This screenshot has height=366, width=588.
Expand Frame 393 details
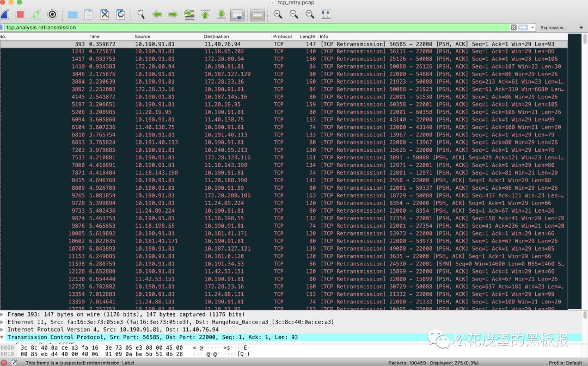tap(3, 314)
